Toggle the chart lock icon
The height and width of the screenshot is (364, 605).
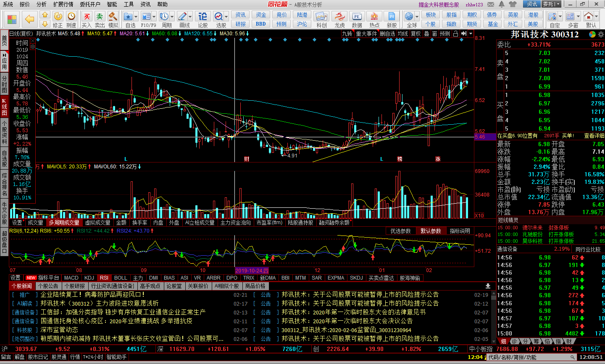[455, 34]
